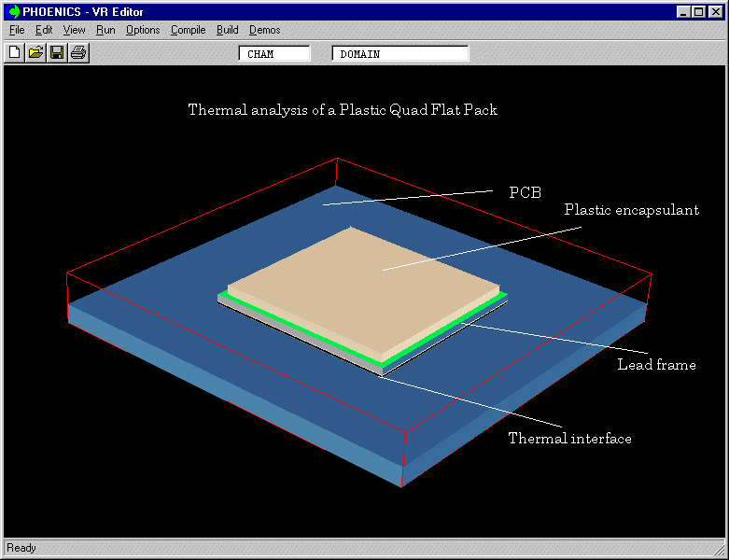This screenshot has width=729, height=560.
Task: Maximize the VR Editor window
Action: (698, 11)
